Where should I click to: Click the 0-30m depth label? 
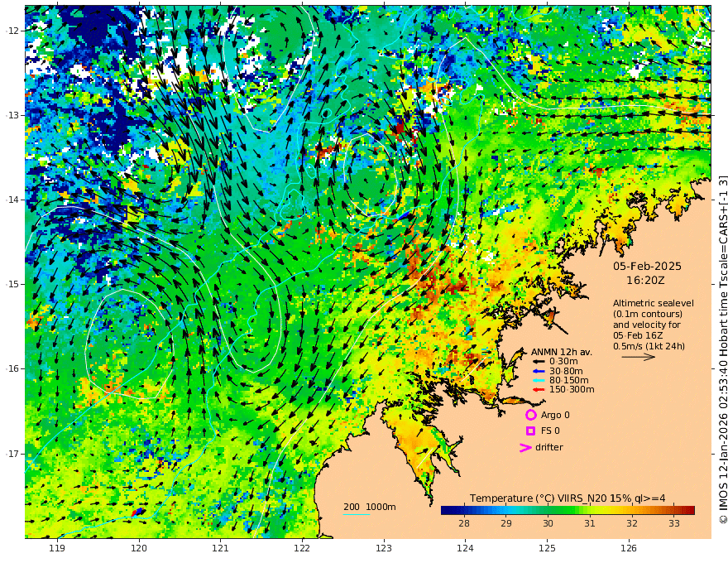(563, 362)
